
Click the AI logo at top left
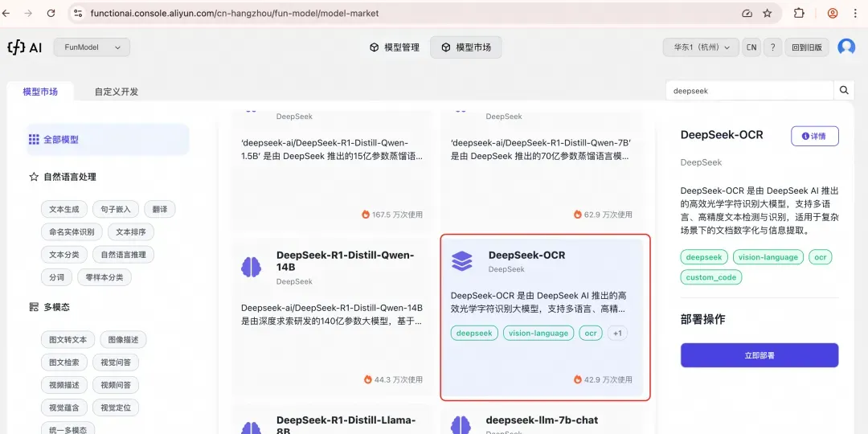24,47
